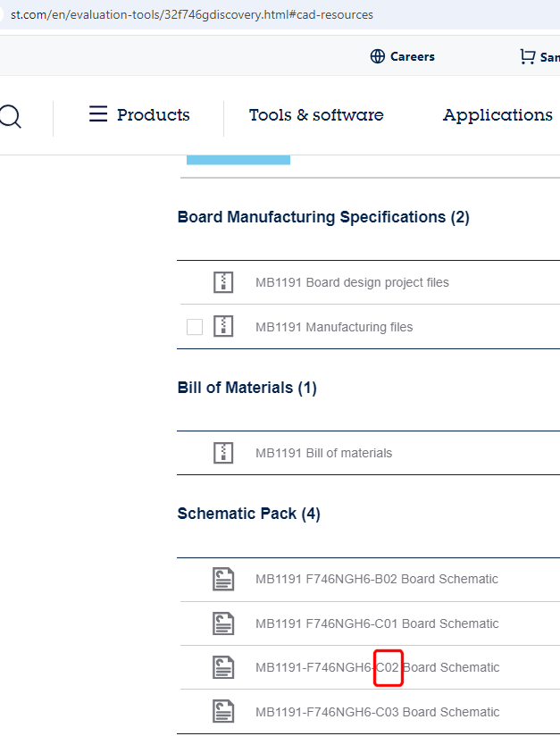Open the Products menu label
Viewport: 560px width, 753px height.
click(154, 115)
